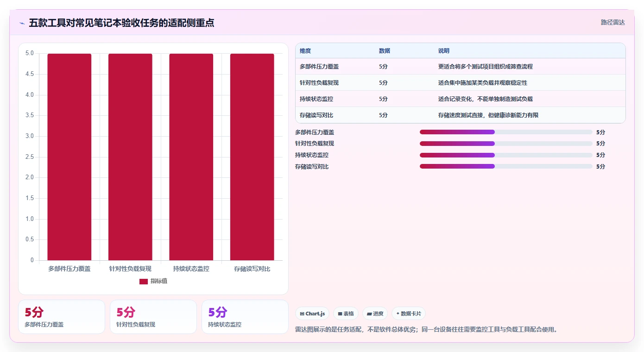This screenshot has width=644, height=352.
Task: Click the title icon beside 五款工具 heading
Action: [22, 23]
